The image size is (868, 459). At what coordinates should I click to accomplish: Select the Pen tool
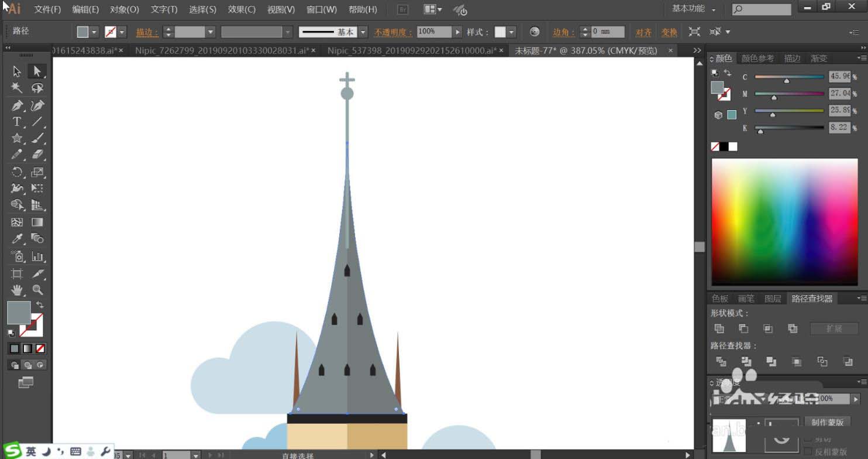[x=17, y=105]
